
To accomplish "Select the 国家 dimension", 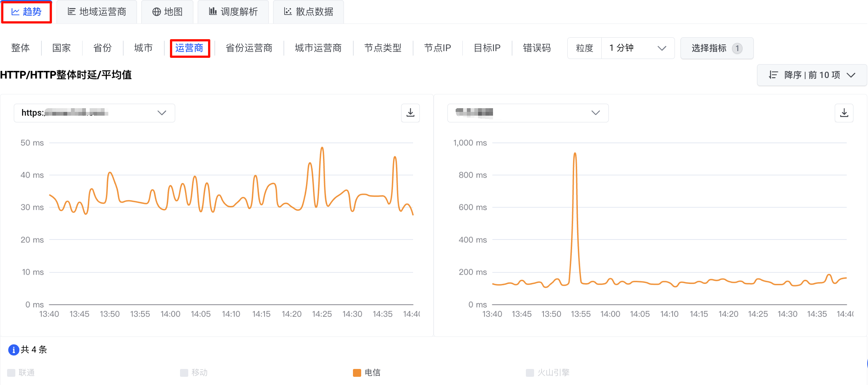I will coord(62,48).
